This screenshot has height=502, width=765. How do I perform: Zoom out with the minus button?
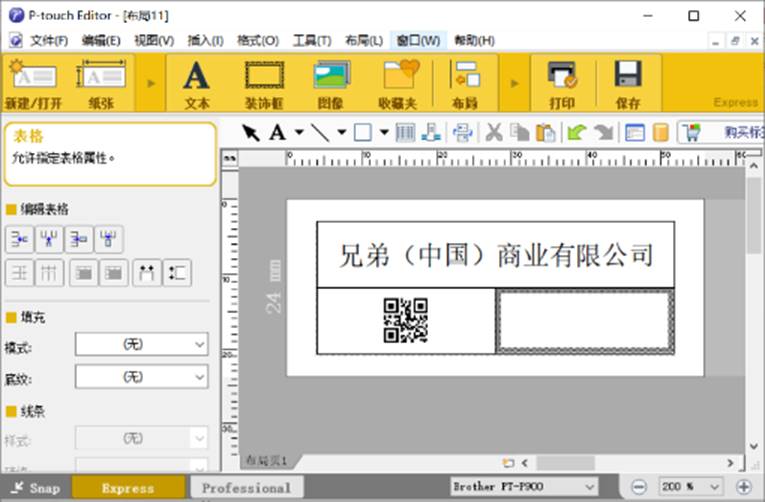639,486
